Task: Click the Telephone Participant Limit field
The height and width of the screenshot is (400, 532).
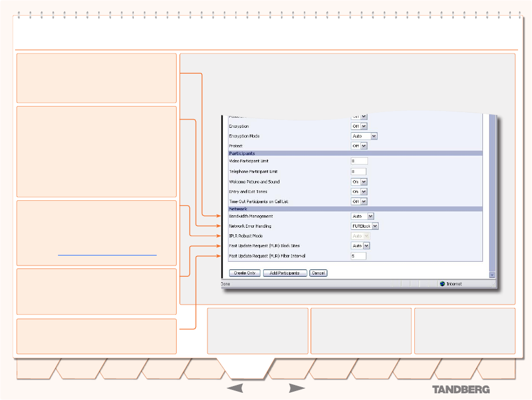Action: pos(359,171)
